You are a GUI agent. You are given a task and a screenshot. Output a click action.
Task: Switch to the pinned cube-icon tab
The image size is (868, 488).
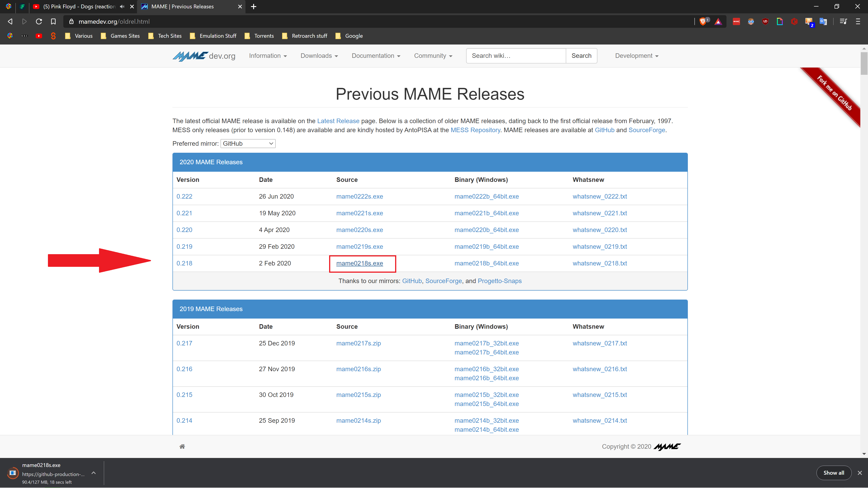[9, 6]
